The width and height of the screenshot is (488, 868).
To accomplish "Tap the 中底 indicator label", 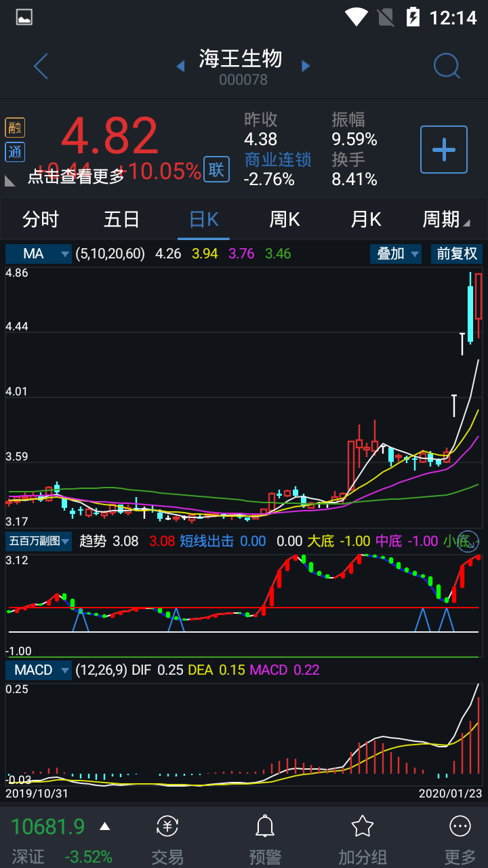I will (388, 541).
